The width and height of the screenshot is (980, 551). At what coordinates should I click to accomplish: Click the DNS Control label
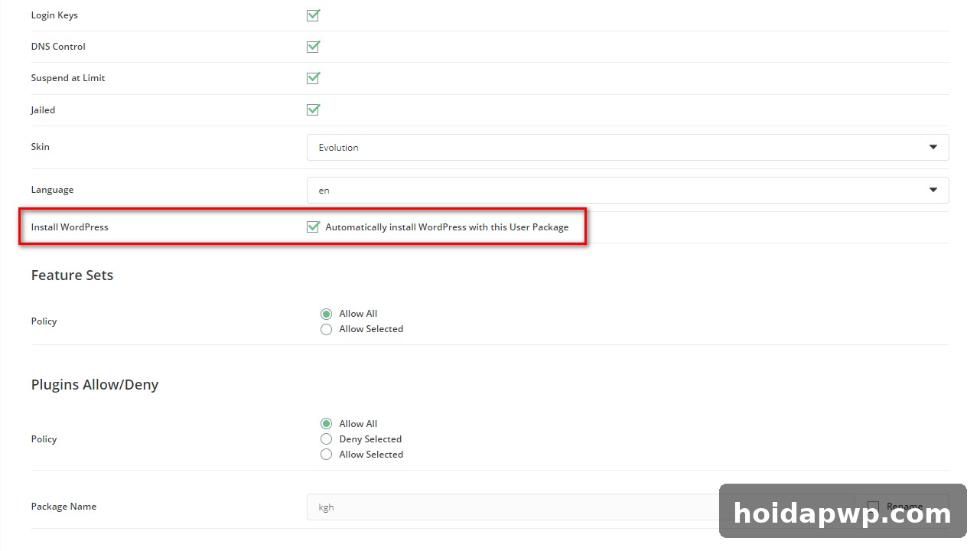click(x=58, y=47)
